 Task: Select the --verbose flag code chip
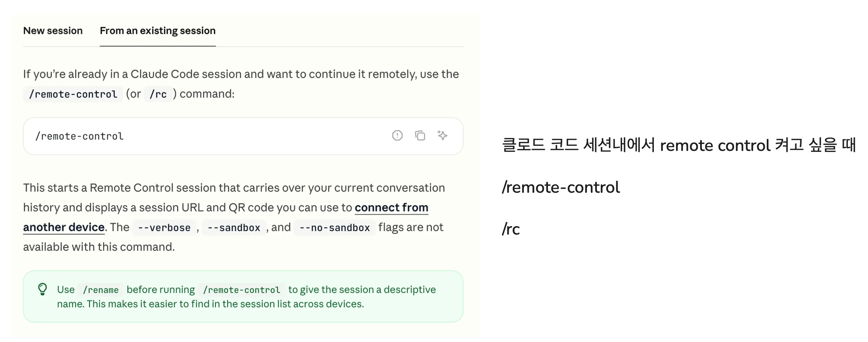pos(164,227)
